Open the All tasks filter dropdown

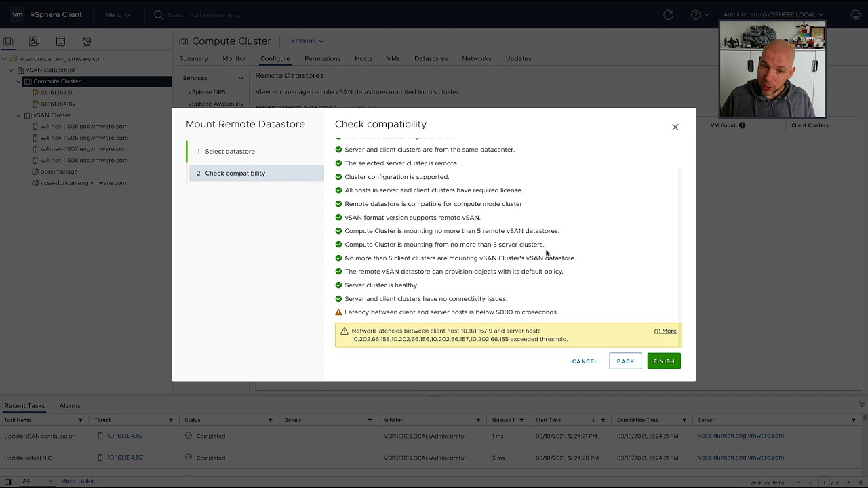37,481
